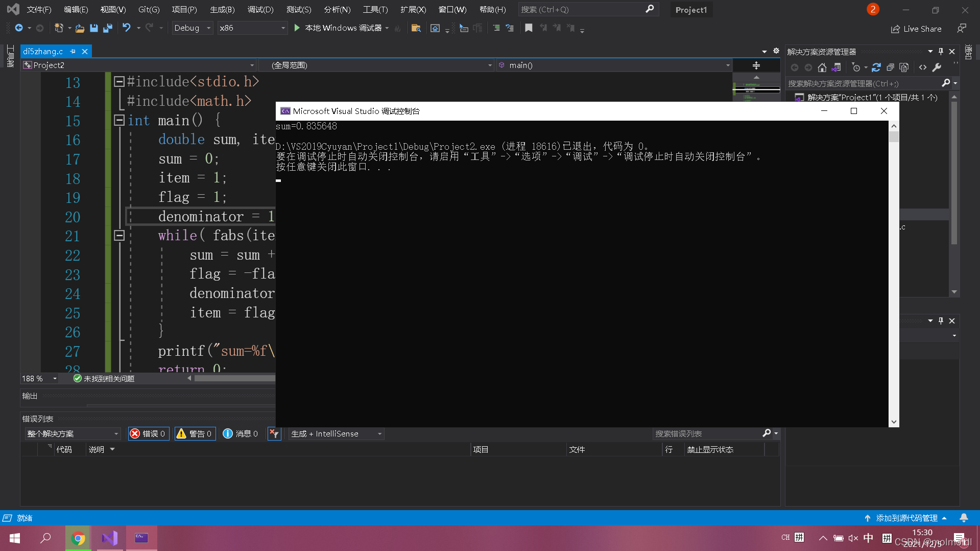Viewport: 980px width, 551px height.
Task: Pin the di5zhang.c tab
Action: pyautogui.click(x=73, y=52)
